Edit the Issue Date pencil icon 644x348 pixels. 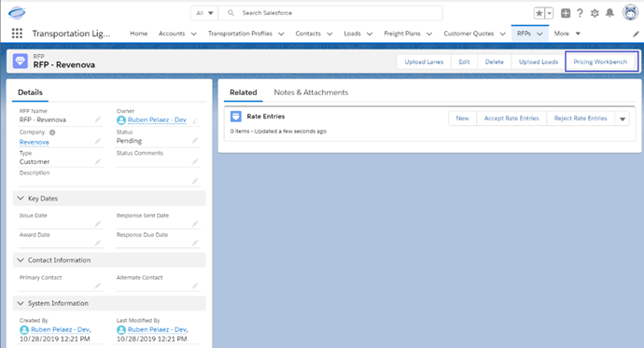tap(98, 224)
